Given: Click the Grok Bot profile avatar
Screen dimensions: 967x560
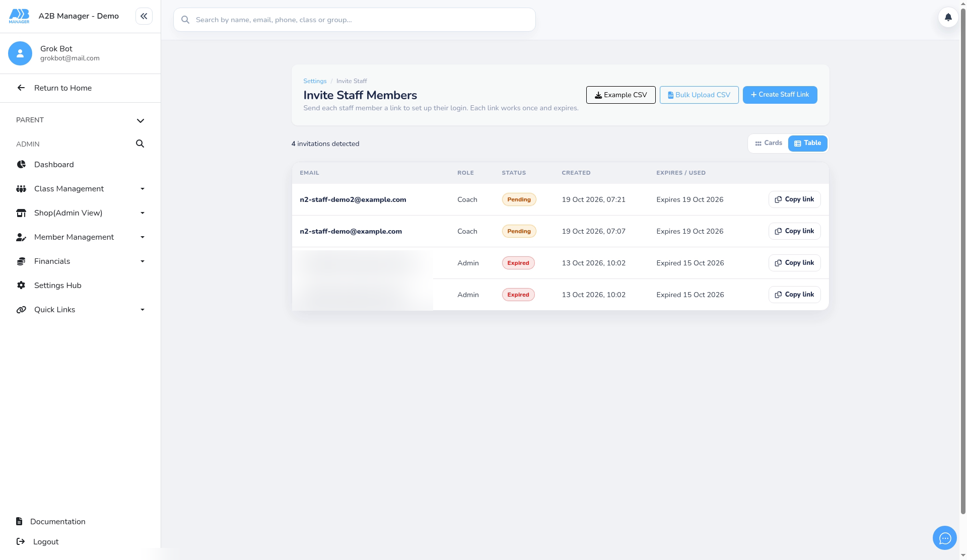Looking at the screenshot, I should click(x=20, y=53).
